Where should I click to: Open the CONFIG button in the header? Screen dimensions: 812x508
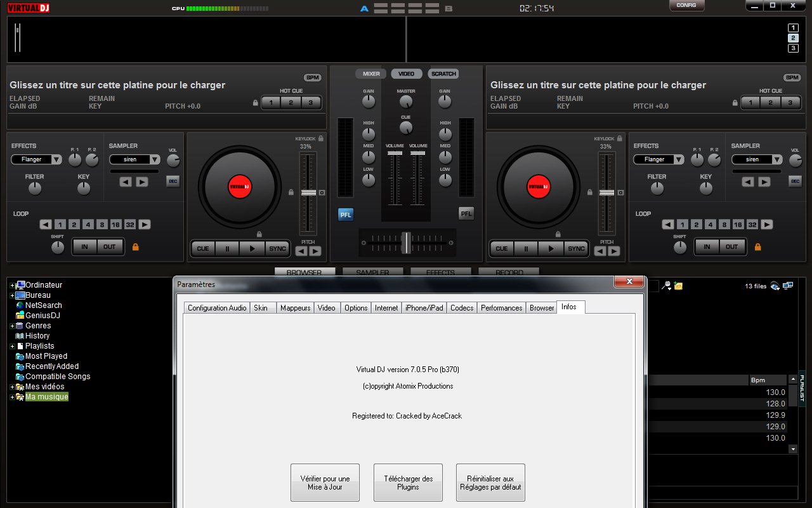point(686,5)
